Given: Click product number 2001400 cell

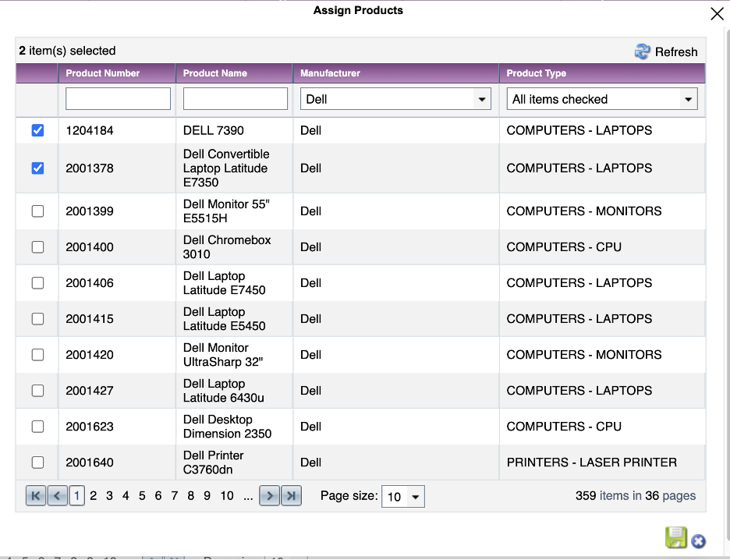Looking at the screenshot, I should (x=90, y=247).
